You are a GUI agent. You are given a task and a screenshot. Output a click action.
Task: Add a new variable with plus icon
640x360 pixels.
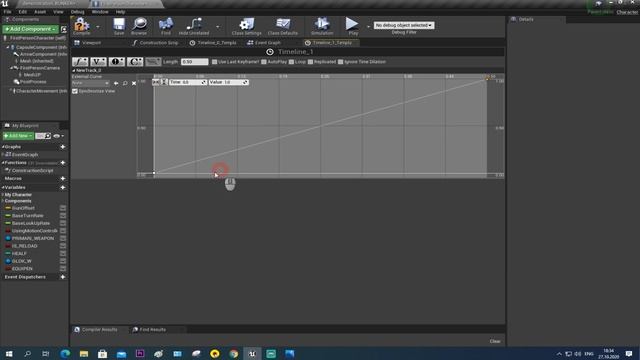(63, 187)
